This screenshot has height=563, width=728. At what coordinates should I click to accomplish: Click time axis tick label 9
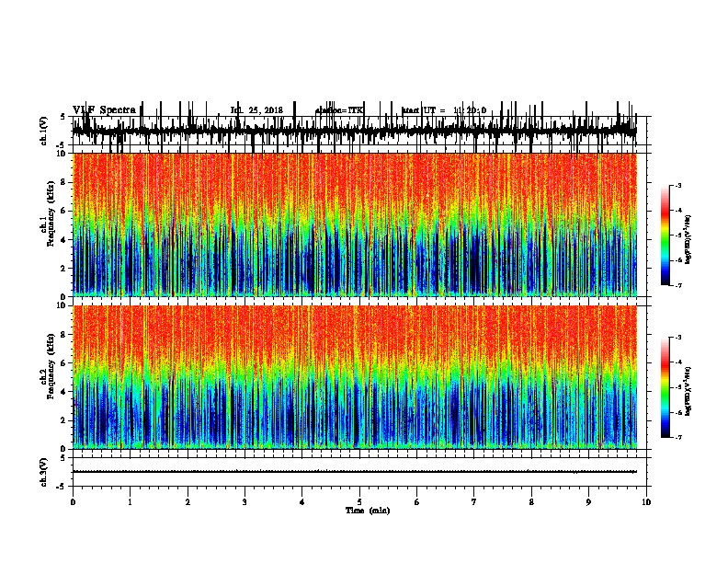click(x=588, y=502)
